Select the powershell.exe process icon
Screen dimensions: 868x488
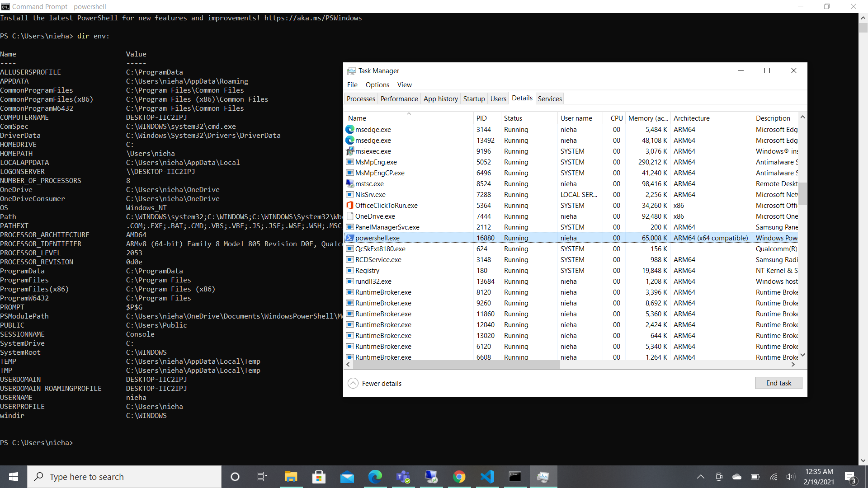[x=349, y=238]
